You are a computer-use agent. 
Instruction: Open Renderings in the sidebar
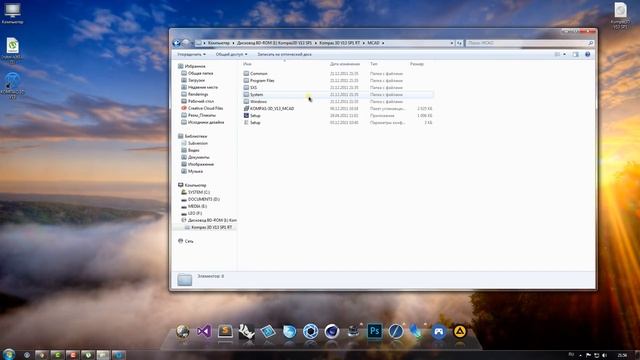(x=198, y=94)
